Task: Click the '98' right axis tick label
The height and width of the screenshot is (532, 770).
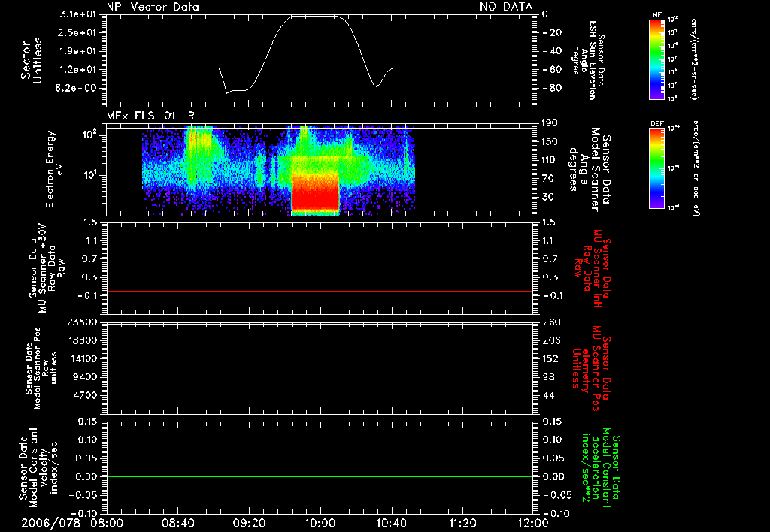Action: pyautogui.click(x=548, y=377)
